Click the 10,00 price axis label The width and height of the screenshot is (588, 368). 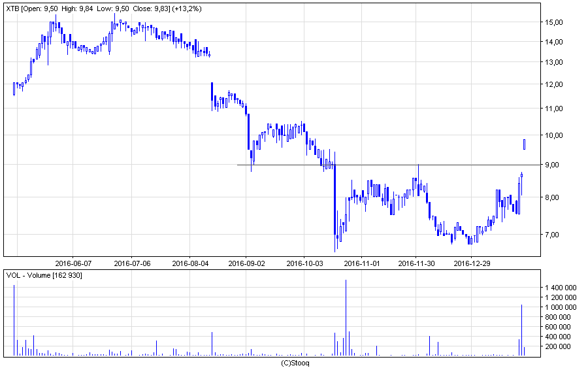click(x=553, y=135)
